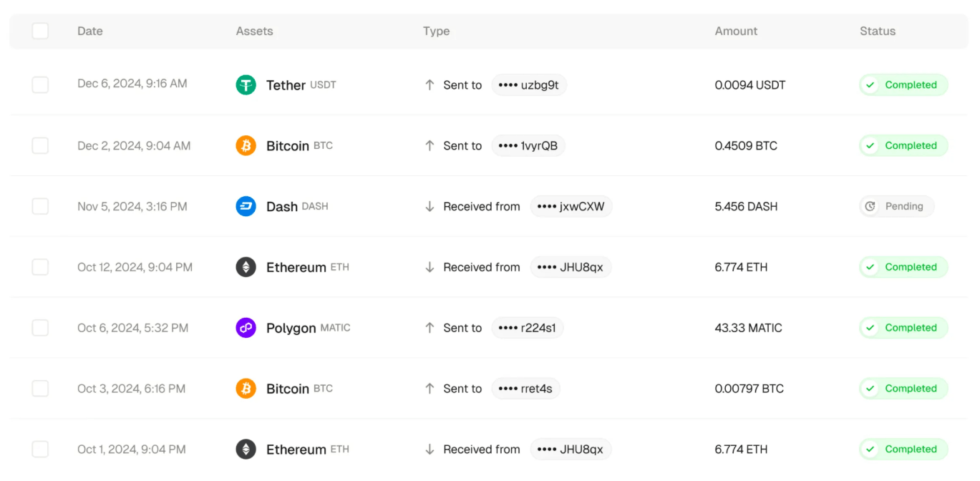980x481 pixels.
Task: Select the Nov 5 Dash transaction checkbox
Action: click(40, 206)
